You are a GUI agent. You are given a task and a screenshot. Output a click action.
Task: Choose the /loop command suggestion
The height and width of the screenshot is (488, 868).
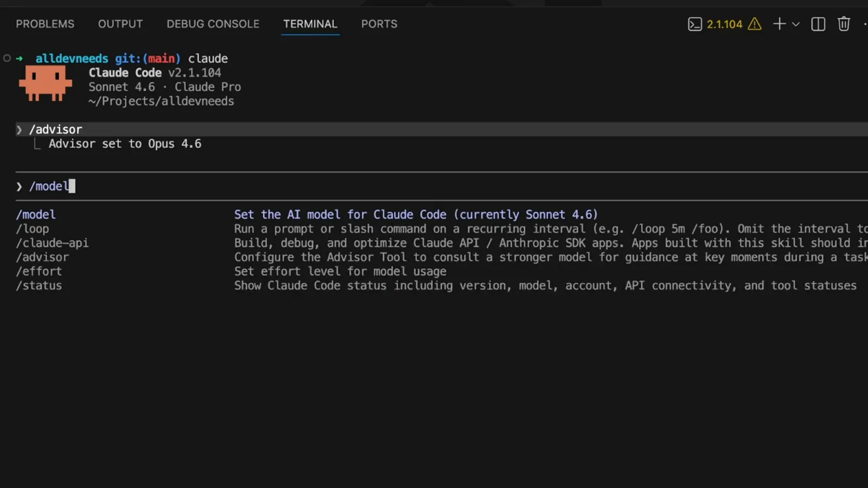tap(33, 229)
